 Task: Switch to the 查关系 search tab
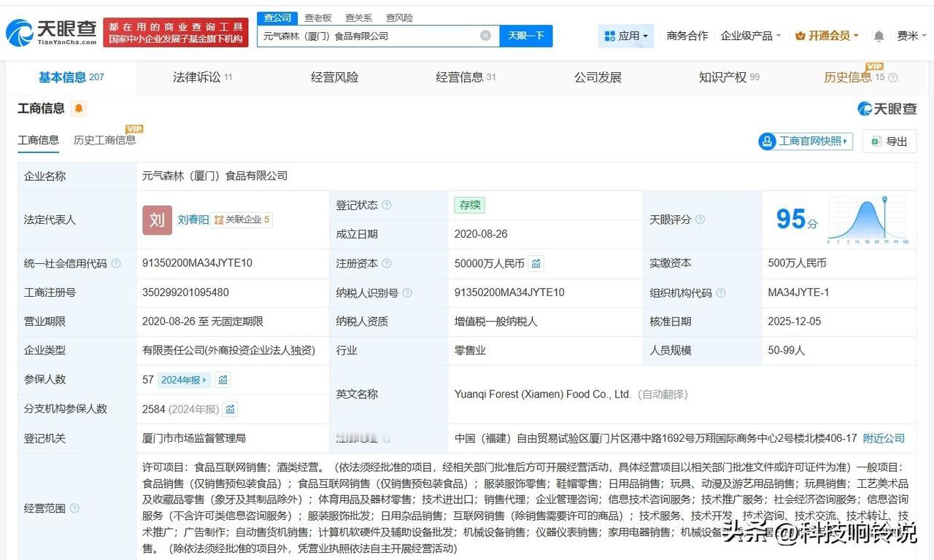[x=359, y=17]
